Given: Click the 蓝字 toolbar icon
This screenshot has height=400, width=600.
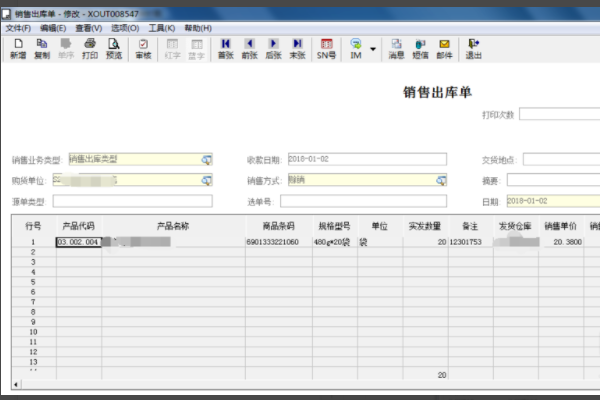Looking at the screenshot, I should point(196,49).
